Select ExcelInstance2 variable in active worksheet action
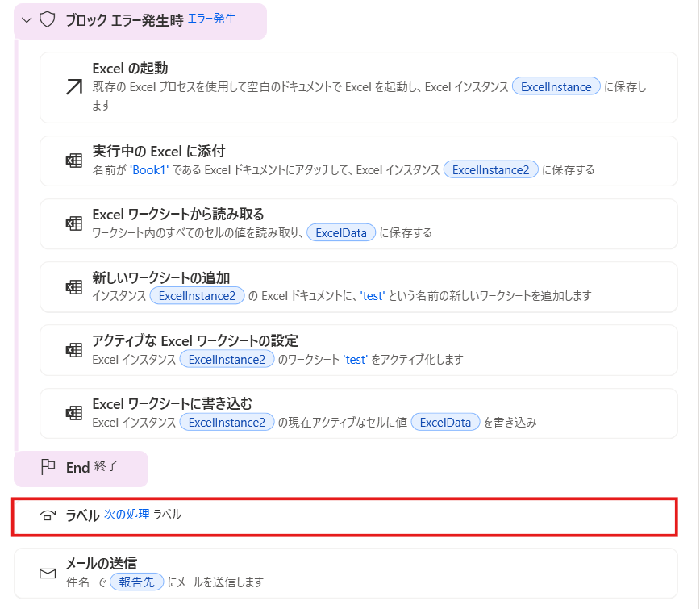The height and width of the screenshot is (609, 700). (227, 359)
